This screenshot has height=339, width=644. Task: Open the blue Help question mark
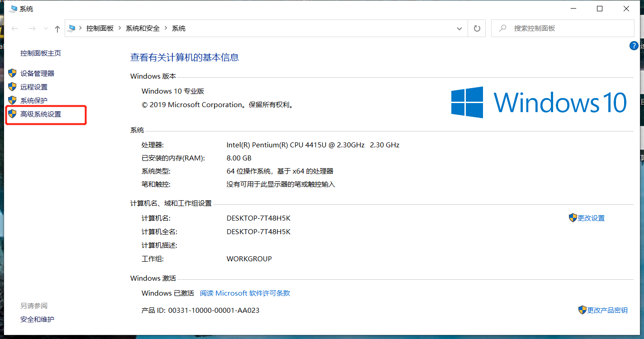[x=634, y=46]
